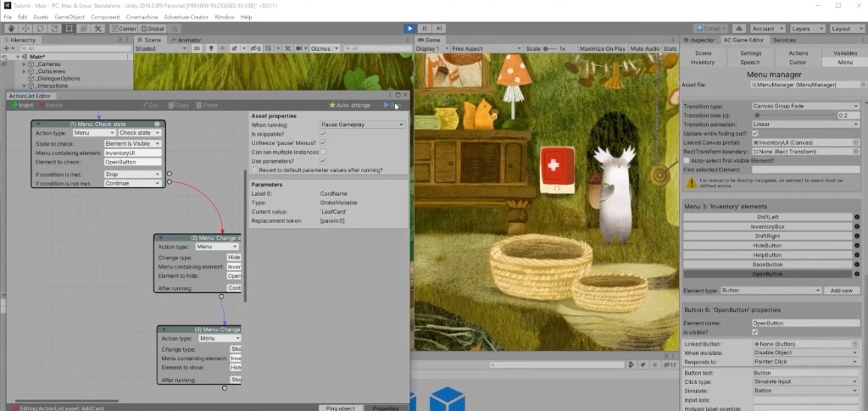Expand the _Cameras hierarchy item
868x411 pixels.
24,64
